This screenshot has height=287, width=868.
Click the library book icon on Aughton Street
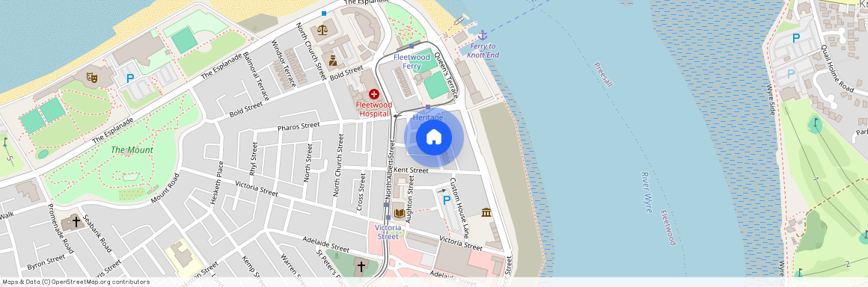point(399,213)
